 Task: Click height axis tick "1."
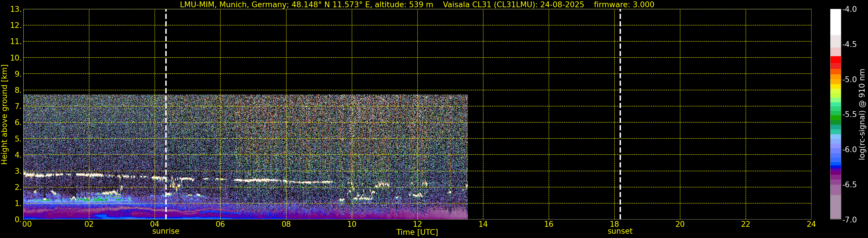[18, 203]
